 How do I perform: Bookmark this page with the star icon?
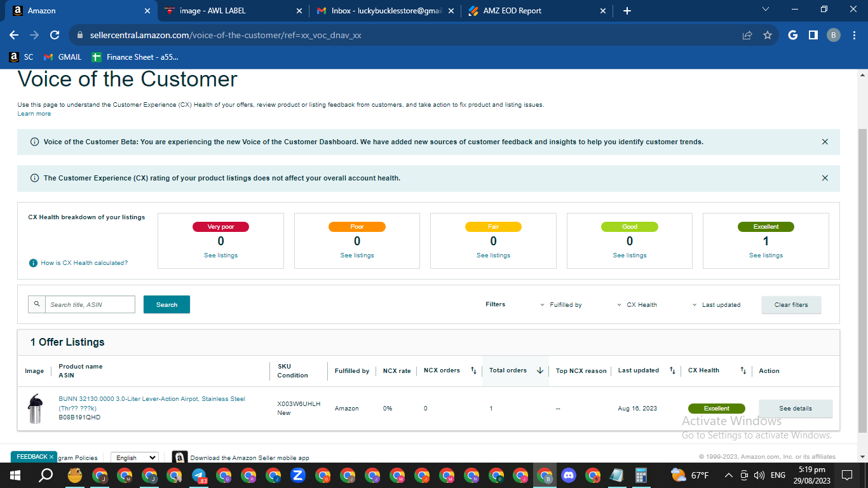[768, 36]
